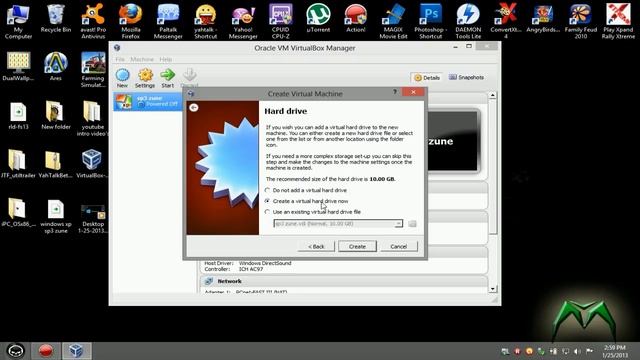Image resolution: width=640 pixels, height=360 pixels.
Task: Launch Play Xpand Rally Xtreme icon
Action: click(618, 20)
